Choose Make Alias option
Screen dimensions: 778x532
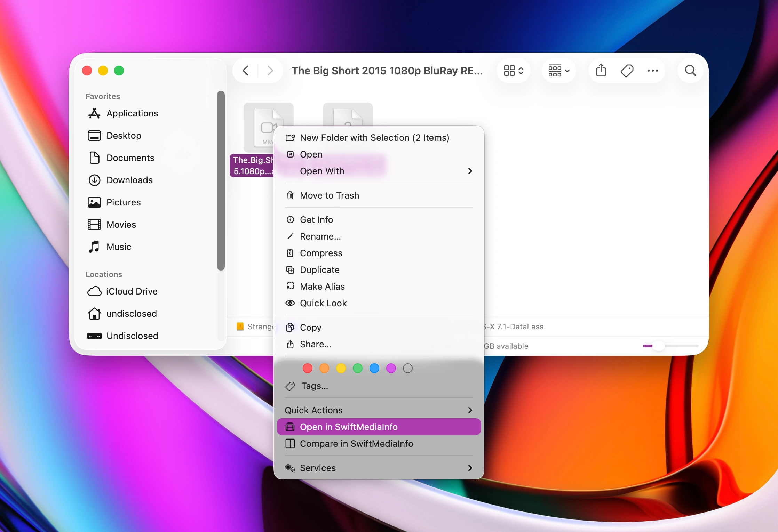(379, 286)
